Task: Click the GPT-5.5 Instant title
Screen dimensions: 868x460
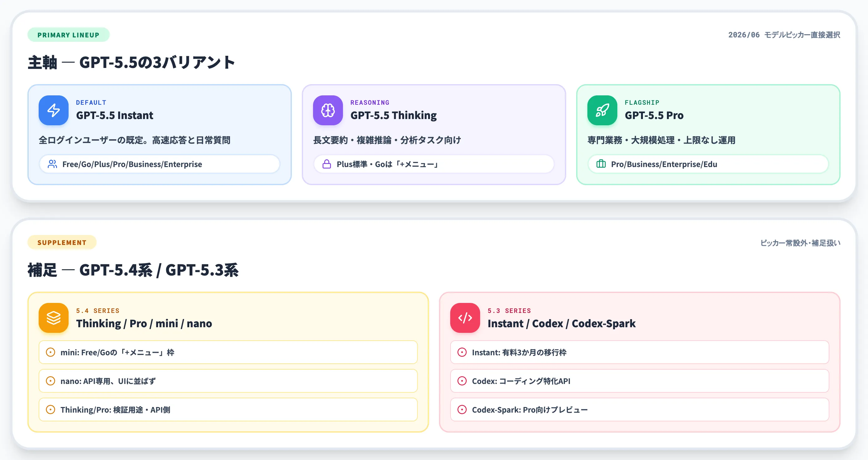Action: tap(114, 116)
